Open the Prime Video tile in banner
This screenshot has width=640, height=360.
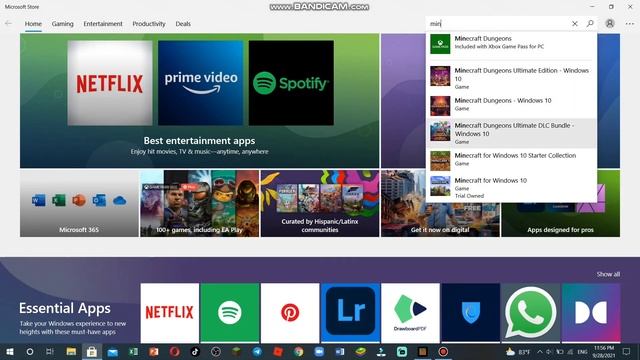(200, 83)
